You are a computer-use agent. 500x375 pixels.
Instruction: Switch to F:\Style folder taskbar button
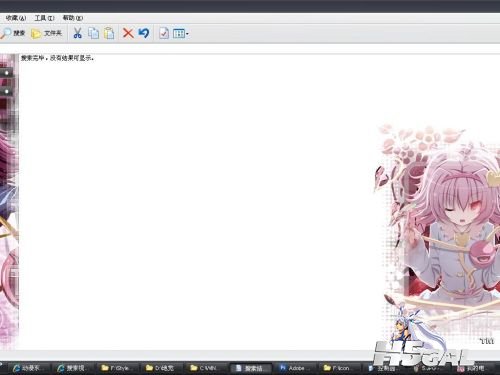coord(116,368)
